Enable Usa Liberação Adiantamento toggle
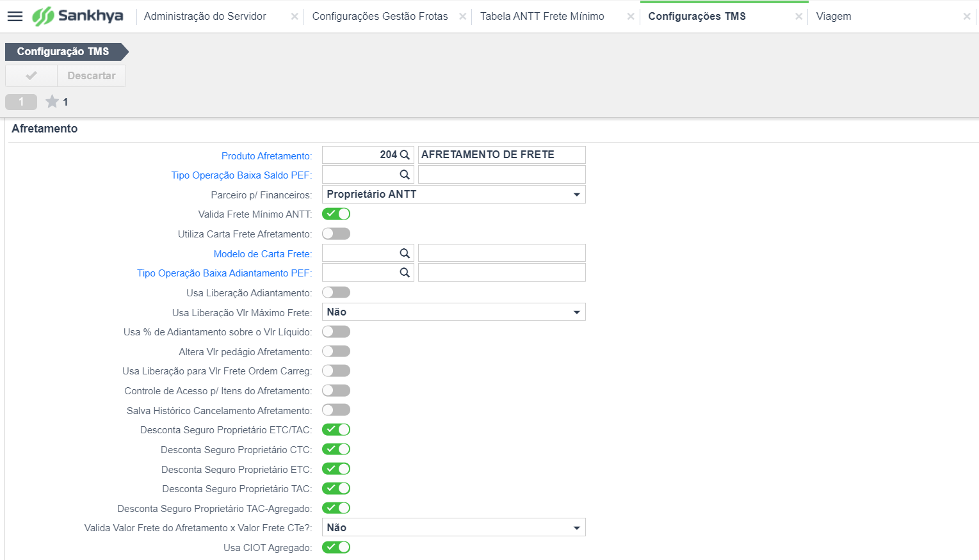The image size is (979, 560). click(336, 292)
